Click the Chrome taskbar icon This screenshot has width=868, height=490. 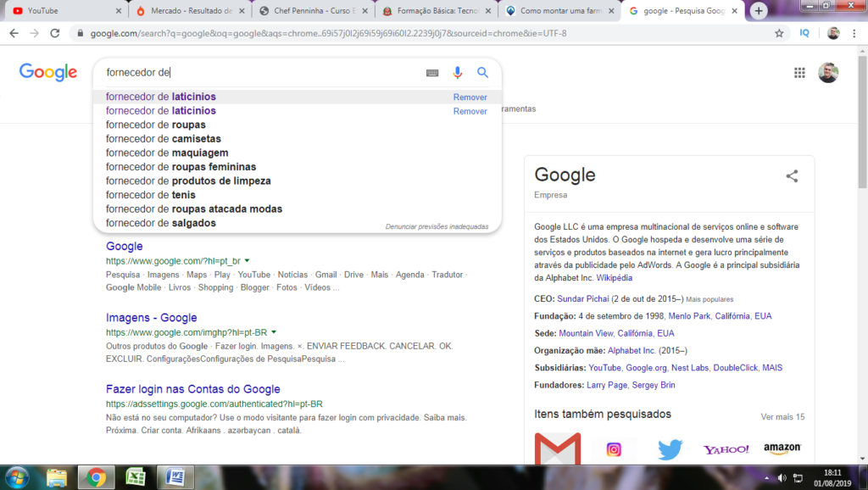[96, 477]
